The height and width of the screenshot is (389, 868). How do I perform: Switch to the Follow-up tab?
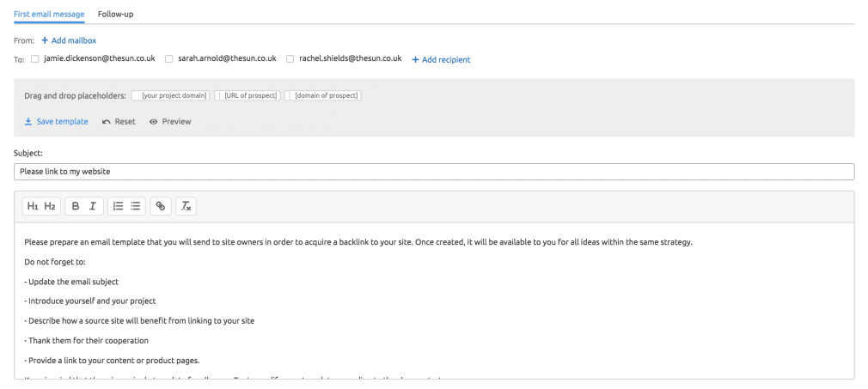[x=115, y=14]
